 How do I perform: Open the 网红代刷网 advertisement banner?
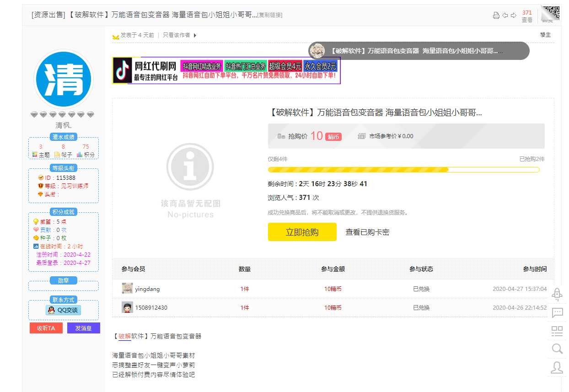pos(226,70)
